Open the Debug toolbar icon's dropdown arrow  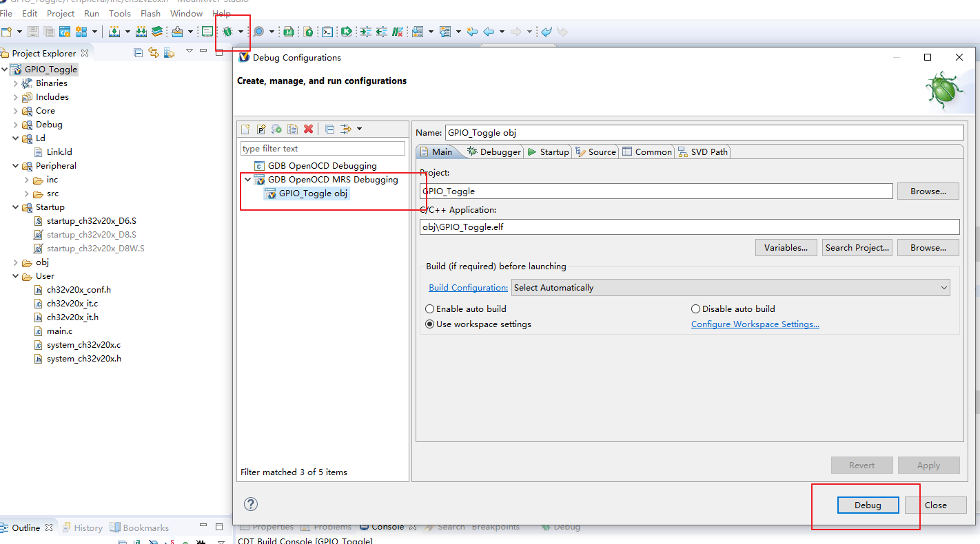coord(241,32)
